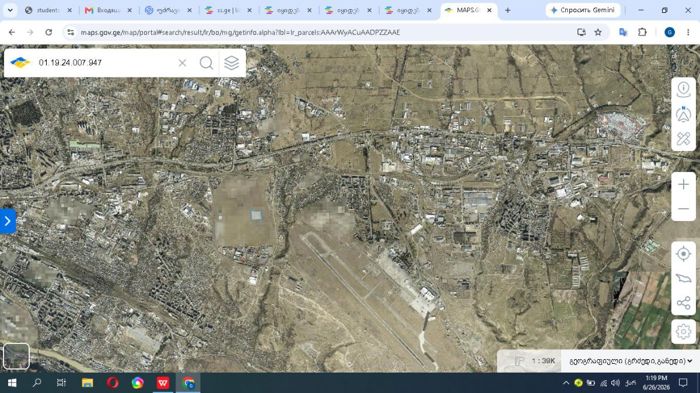Open the measure ruler tool
The image size is (700, 393).
(683, 139)
